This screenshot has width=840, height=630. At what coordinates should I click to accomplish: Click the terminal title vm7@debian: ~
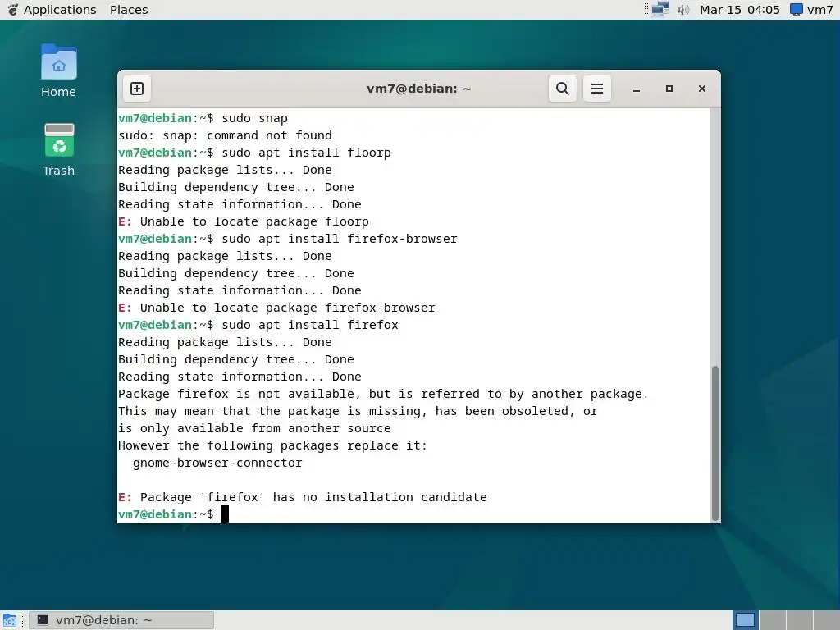tap(418, 89)
